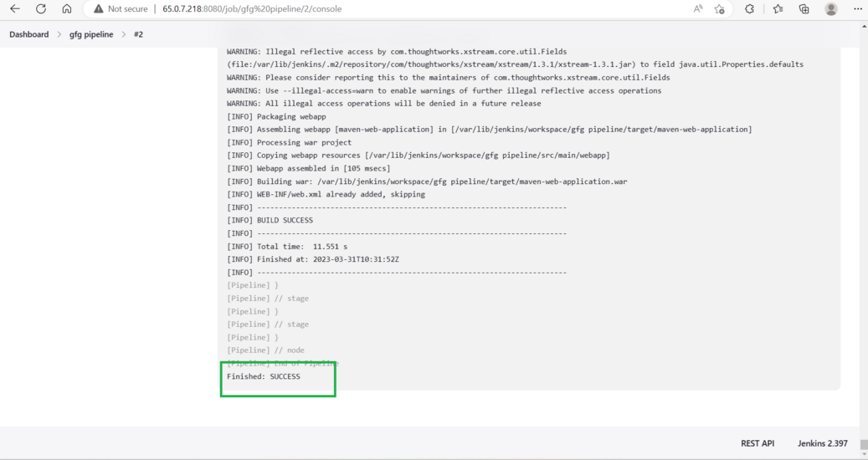Go to Dashboard in the breadcrumb
The image size is (868, 460).
[29, 34]
